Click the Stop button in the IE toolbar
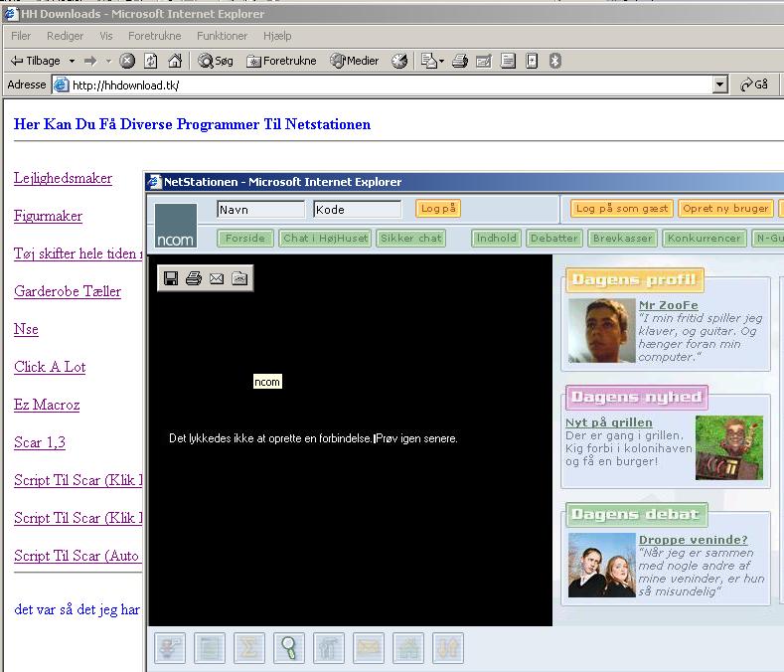The width and height of the screenshot is (784, 672). tap(127, 61)
